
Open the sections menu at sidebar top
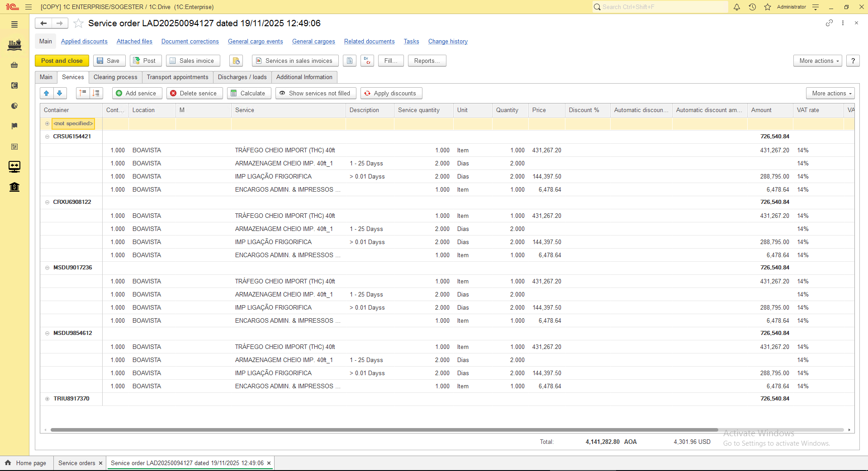(14, 24)
